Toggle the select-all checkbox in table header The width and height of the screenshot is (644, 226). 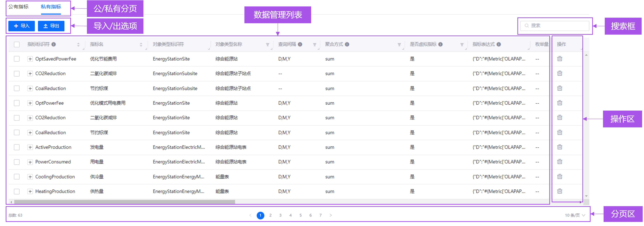17,44
